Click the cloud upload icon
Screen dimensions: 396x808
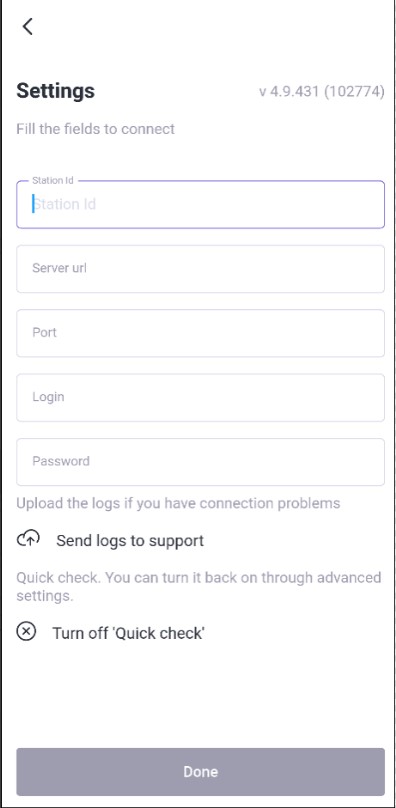tap(28, 539)
